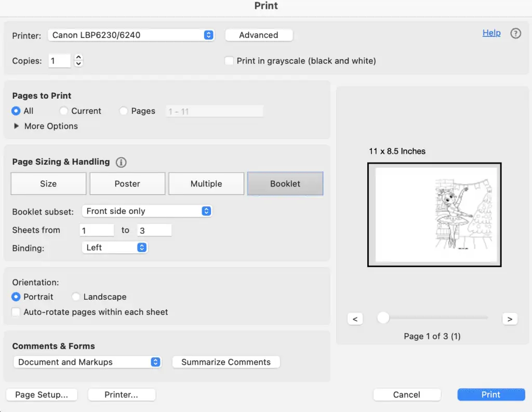
Task: Switch to Multiple sizing option
Action: pos(206,183)
